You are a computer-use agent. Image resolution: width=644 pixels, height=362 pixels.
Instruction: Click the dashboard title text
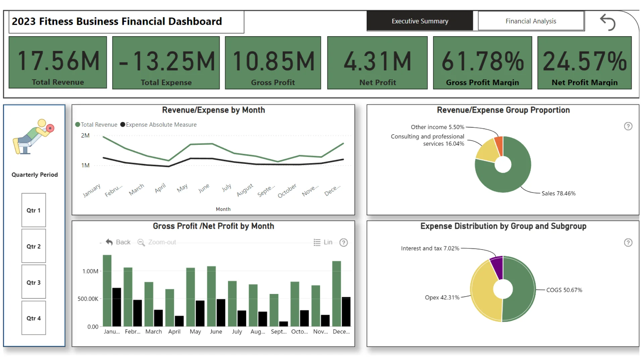tap(117, 21)
